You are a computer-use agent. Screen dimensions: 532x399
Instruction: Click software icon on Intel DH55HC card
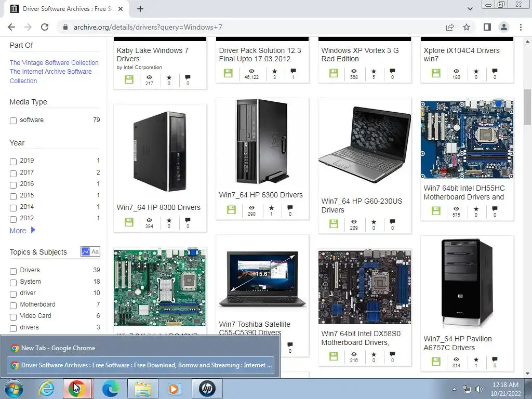tap(436, 211)
